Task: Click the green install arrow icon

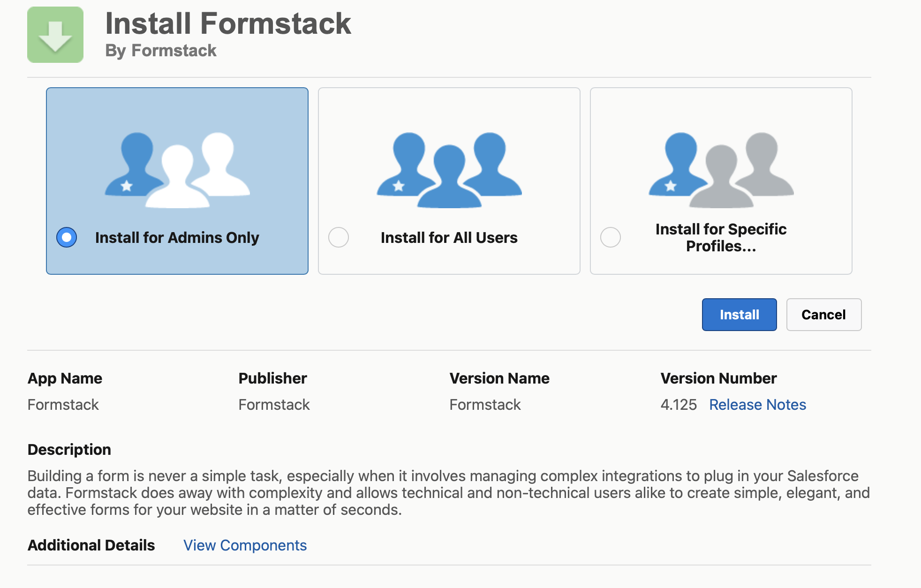Action: (x=55, y=35)
